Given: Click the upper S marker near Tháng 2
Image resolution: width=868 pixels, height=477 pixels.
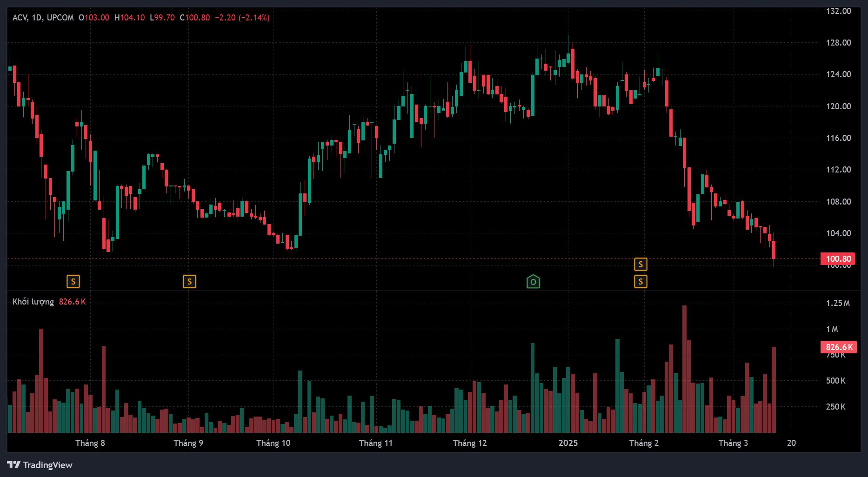Looking at the screenshot, I should (x=641, y=264).
